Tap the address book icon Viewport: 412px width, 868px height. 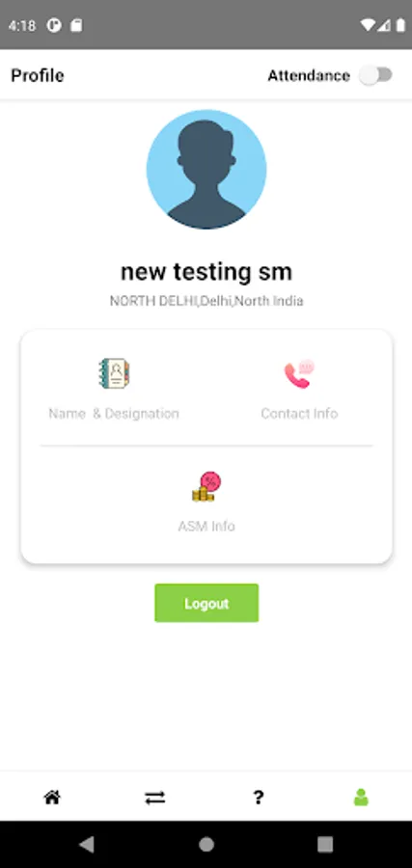click(114, 373)
